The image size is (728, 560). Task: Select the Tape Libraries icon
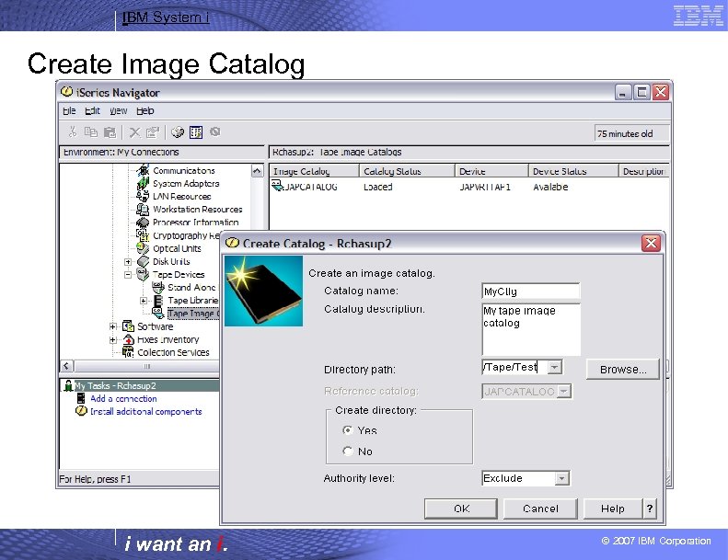tap(158, 300)
